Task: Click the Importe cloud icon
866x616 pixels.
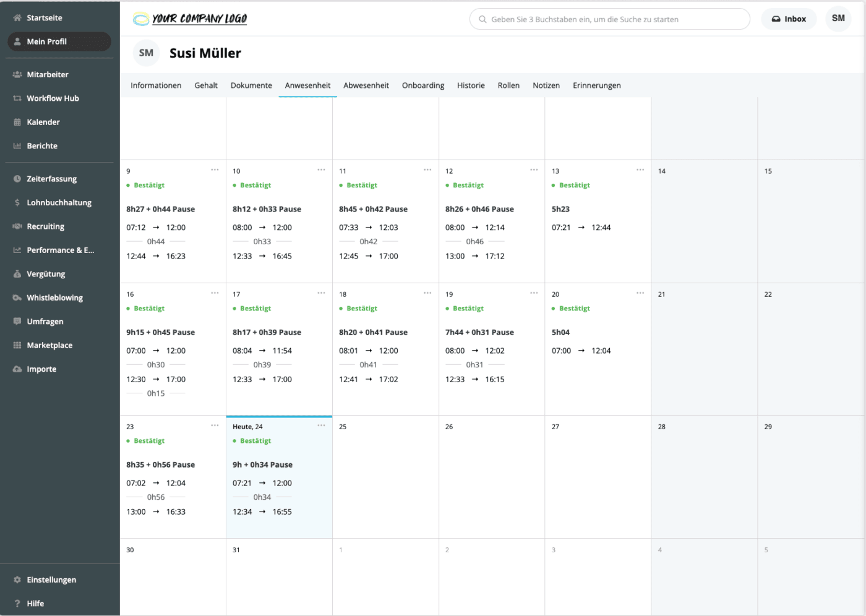Action: pos(17,369)
